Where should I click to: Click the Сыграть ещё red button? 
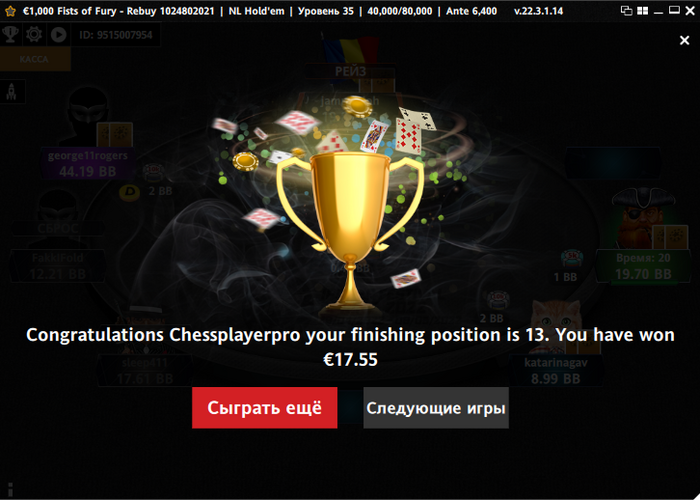264,408
